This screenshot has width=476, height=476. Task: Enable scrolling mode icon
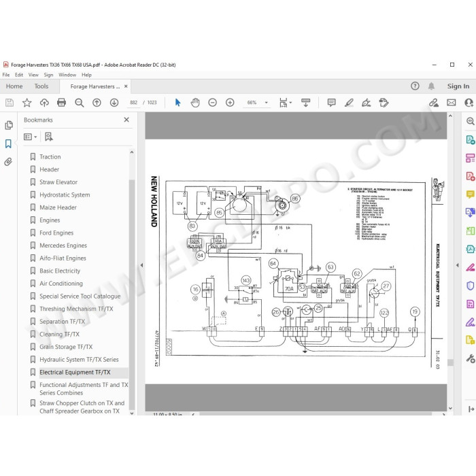coord(306,103)
